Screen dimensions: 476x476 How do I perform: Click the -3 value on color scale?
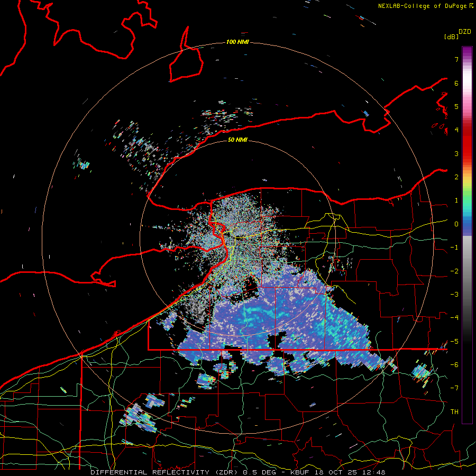[x=454, y=295]
